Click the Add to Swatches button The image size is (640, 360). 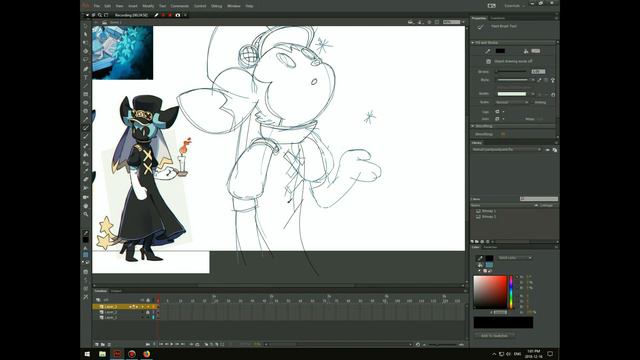pos(494,336)
